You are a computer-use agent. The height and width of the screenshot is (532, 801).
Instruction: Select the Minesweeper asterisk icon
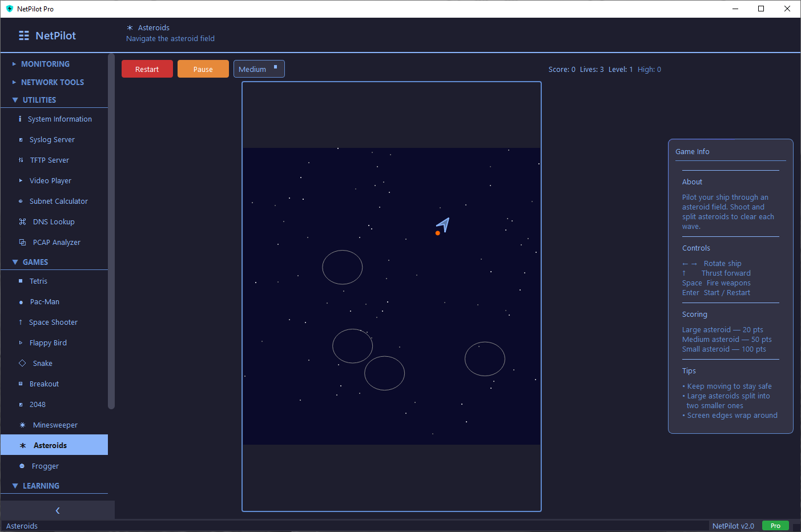tap(21, 425)
